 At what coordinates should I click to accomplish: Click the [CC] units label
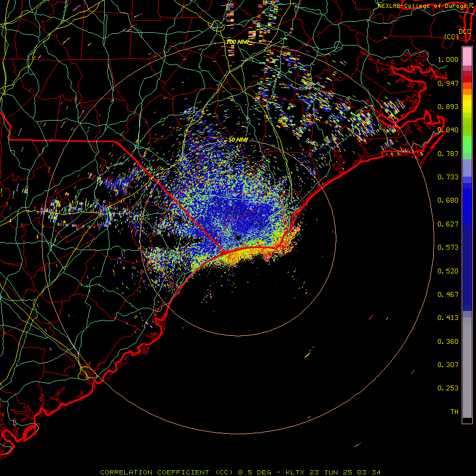tap(451, 36)
